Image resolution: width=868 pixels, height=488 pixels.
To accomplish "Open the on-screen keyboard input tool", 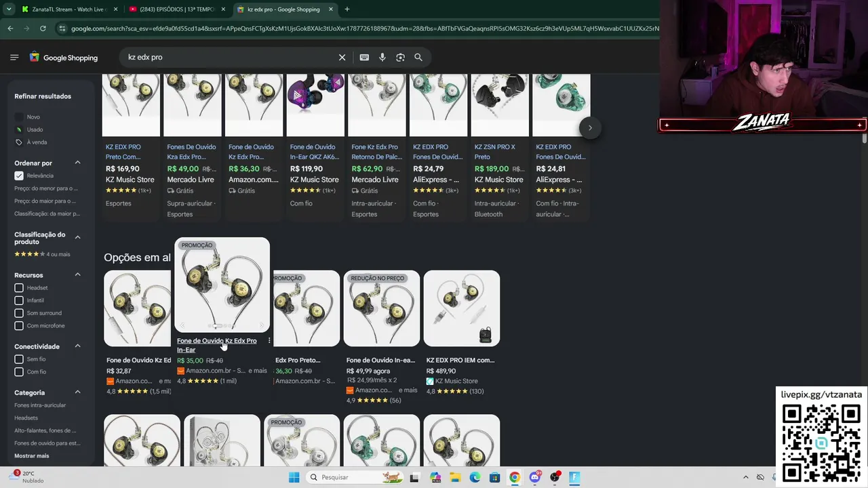I will [364, 58].
